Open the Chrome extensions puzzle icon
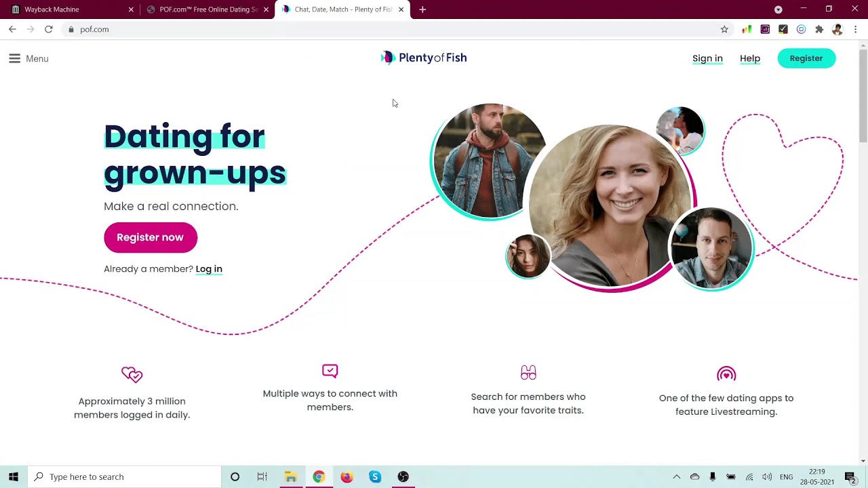This screenshot has width=868, height=488. pyautogui.click(x=819, y=29)
